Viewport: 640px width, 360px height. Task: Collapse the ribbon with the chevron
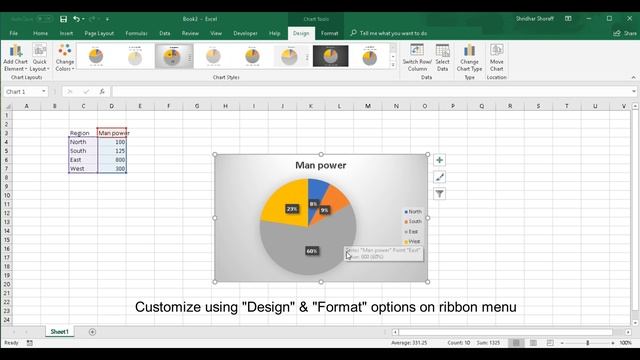[x=633, y=77]
